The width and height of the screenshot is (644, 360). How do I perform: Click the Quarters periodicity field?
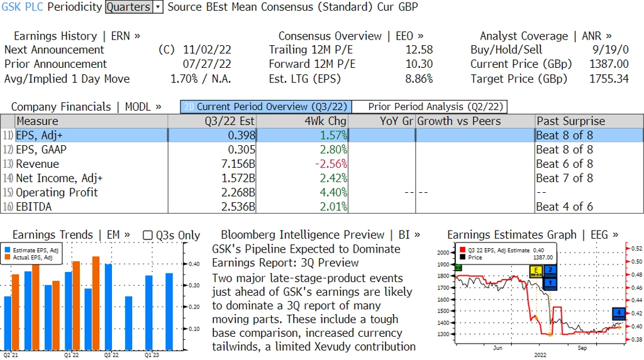click(129, 7)
